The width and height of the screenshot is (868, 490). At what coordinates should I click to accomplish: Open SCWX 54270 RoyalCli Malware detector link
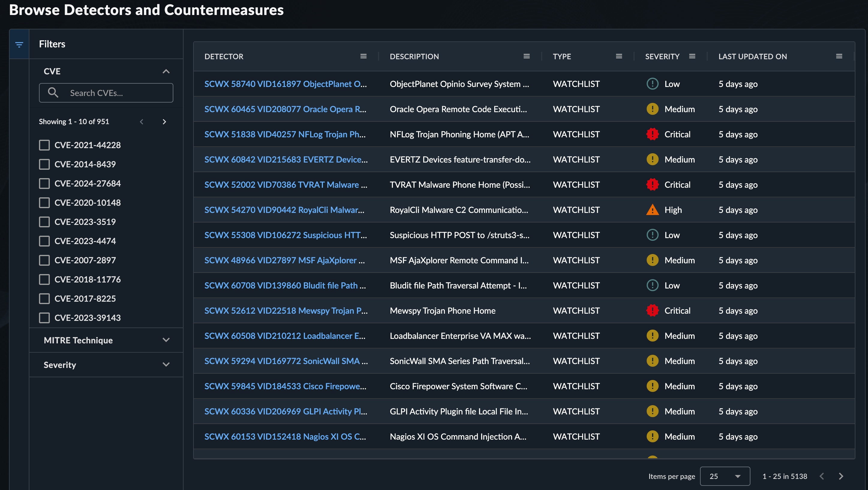tap(284, 210)
